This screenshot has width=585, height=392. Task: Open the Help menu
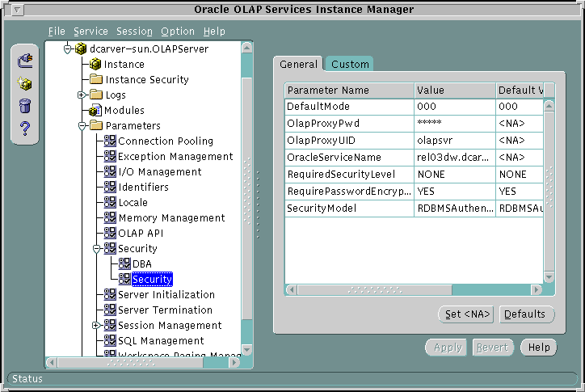coord(214,32)
